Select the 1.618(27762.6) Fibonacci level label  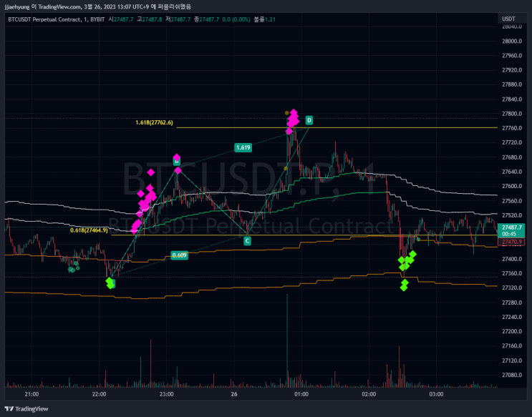coord(154,122)
